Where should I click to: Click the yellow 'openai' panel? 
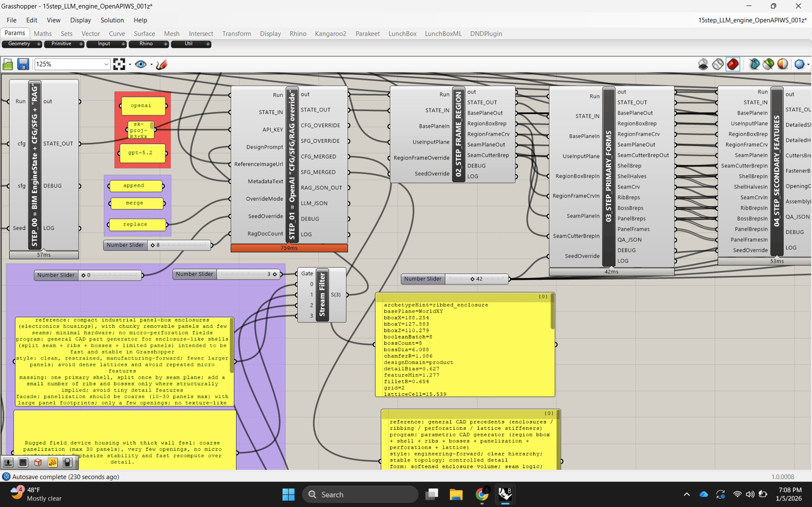pyautogui.click(x=141, y=106)
